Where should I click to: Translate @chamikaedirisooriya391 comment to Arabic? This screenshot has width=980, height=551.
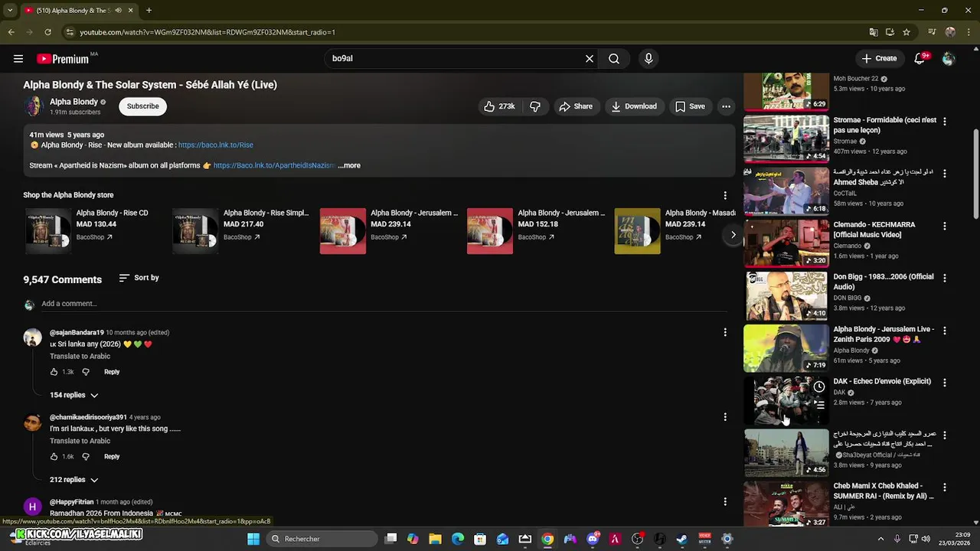click(80, 441)
